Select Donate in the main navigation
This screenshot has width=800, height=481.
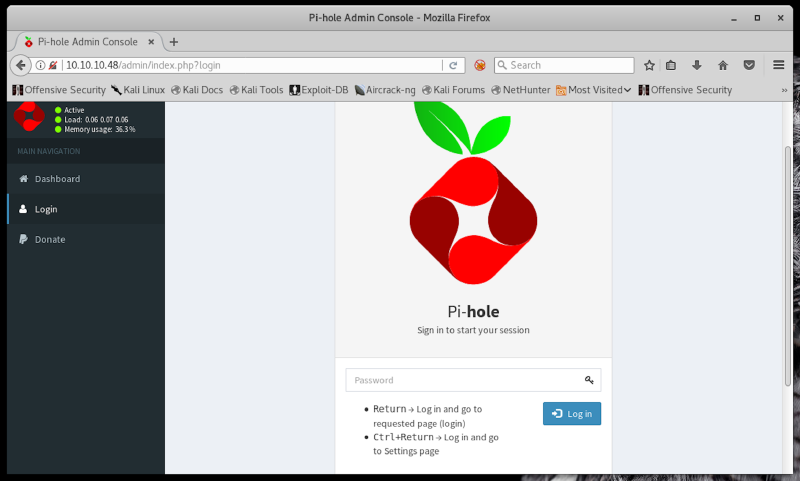(50, 240)
